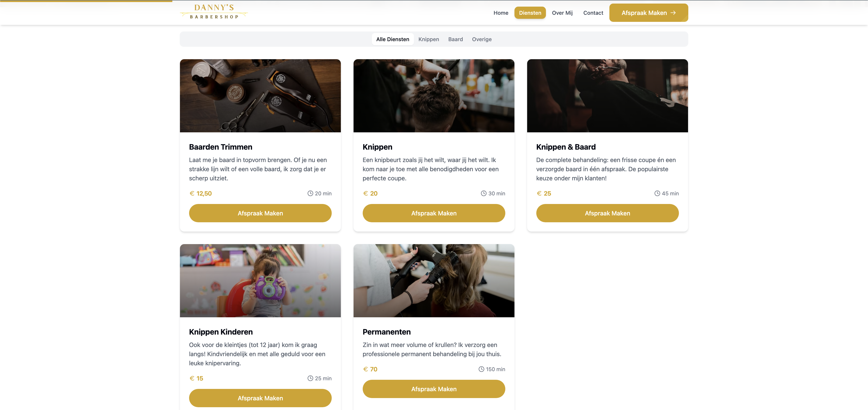Click the euro icon next to 70
The height and width of the screenshot is (410, 868).
point(365,369)
